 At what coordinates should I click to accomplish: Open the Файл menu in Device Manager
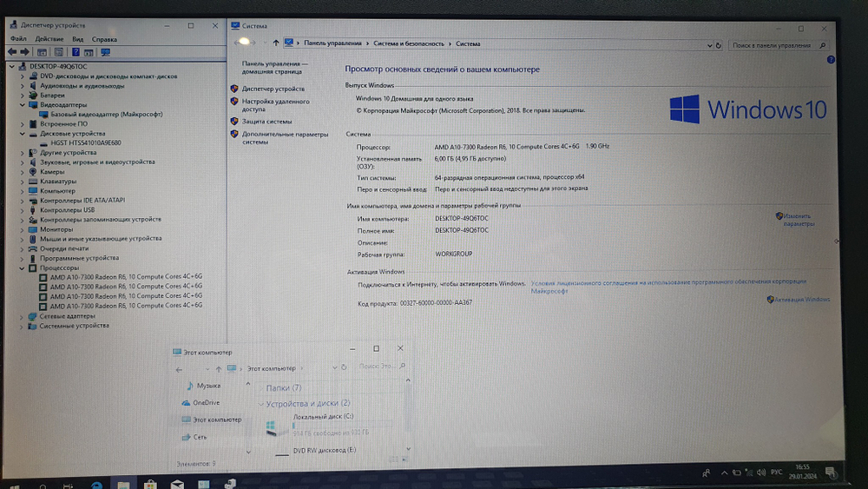(x=18, y=39)
